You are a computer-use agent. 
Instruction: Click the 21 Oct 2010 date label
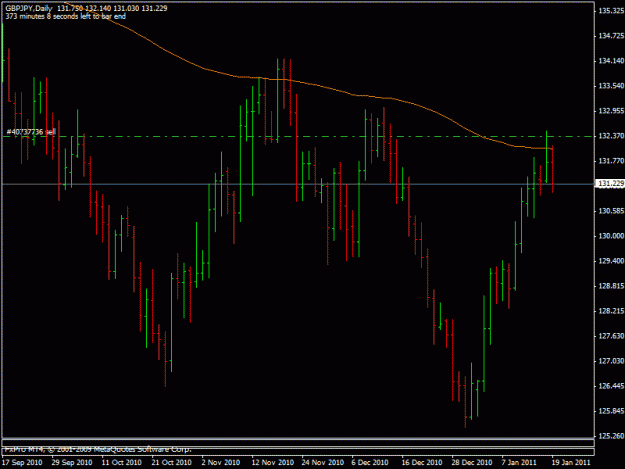coord(171,462)
